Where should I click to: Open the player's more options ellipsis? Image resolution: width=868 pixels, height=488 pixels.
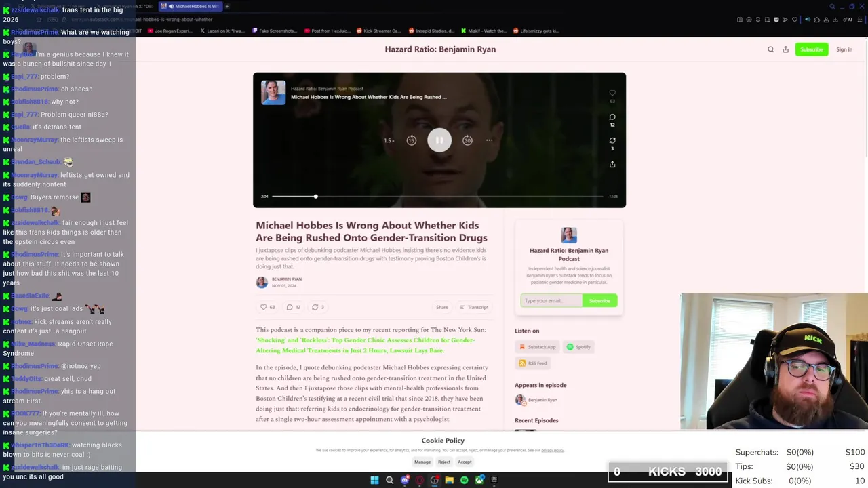489,140
